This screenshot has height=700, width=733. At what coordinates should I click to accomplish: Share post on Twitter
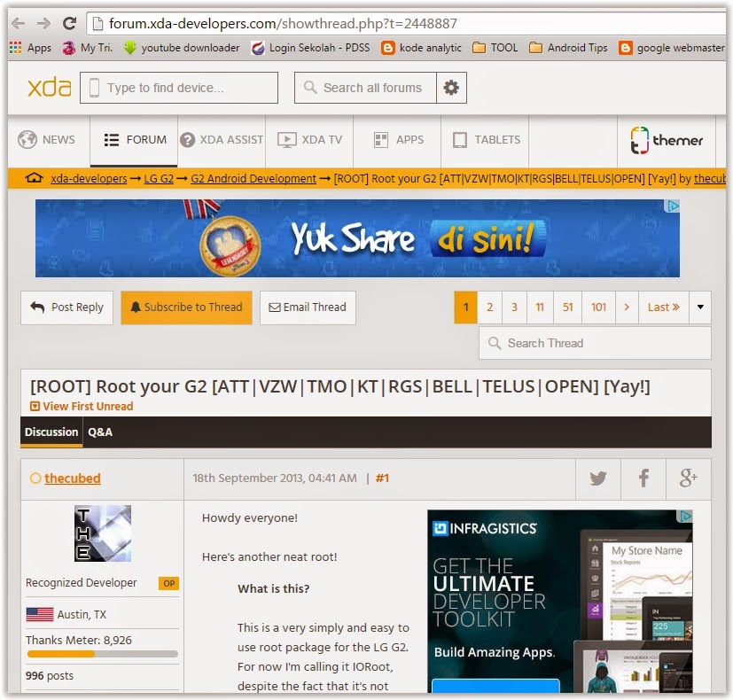coord(598,478)
